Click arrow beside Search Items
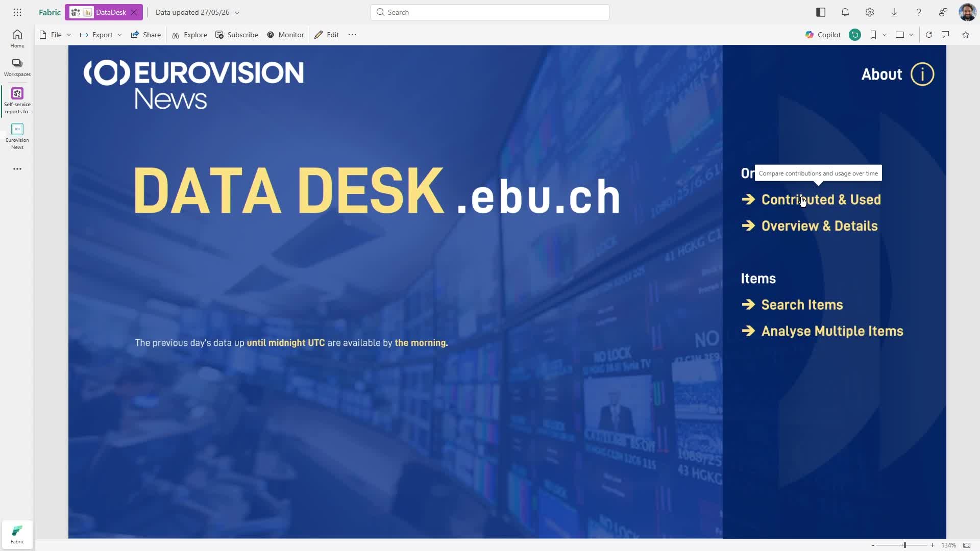This screenshot has height=551, width=980. [x=748, y=305]
